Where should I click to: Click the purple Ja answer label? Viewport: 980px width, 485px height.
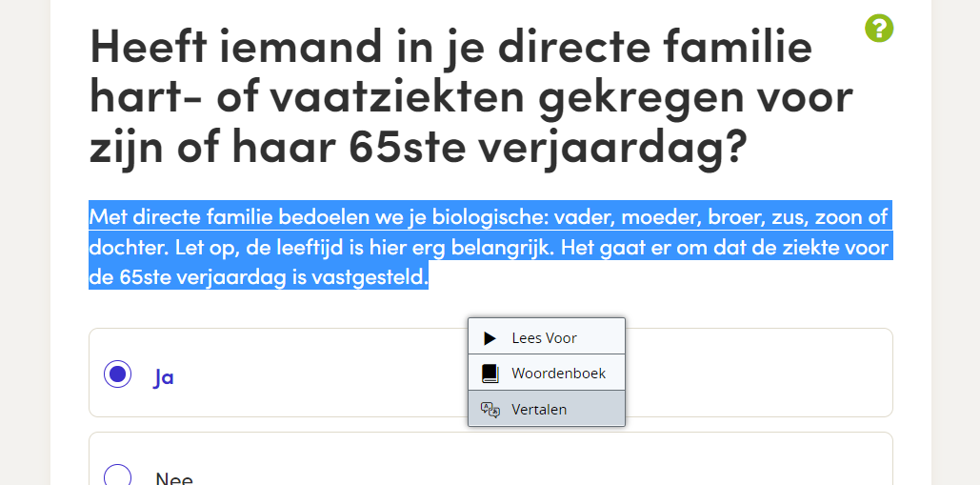pos(163,377)
